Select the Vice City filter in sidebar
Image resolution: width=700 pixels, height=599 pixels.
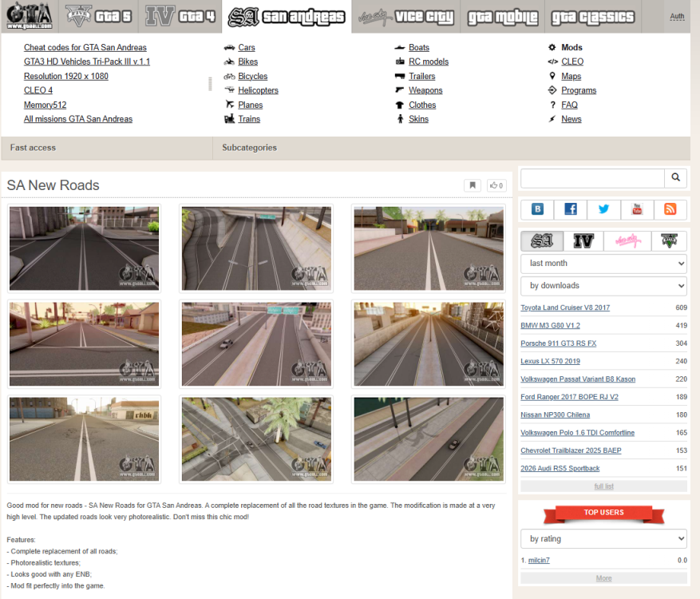click(x=627, y=241)
